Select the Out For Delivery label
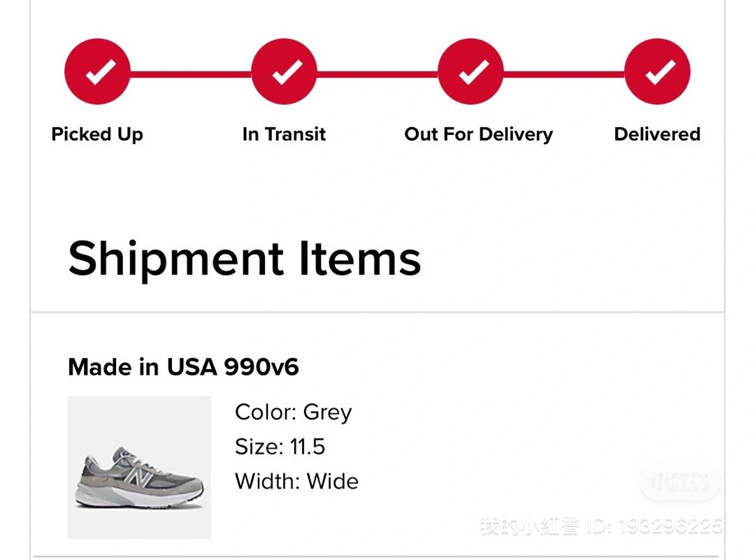This screenshot has height=560, width=755. 479,134
